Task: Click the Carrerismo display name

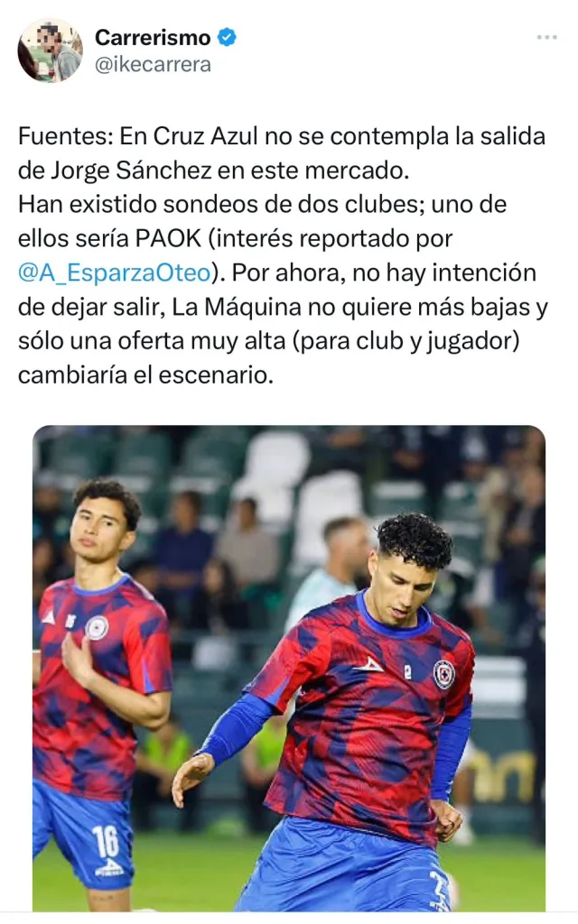Action: click(x=153, y=37)
